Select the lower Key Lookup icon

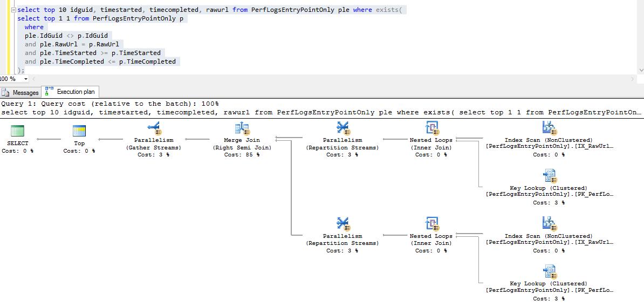(549, 272)
